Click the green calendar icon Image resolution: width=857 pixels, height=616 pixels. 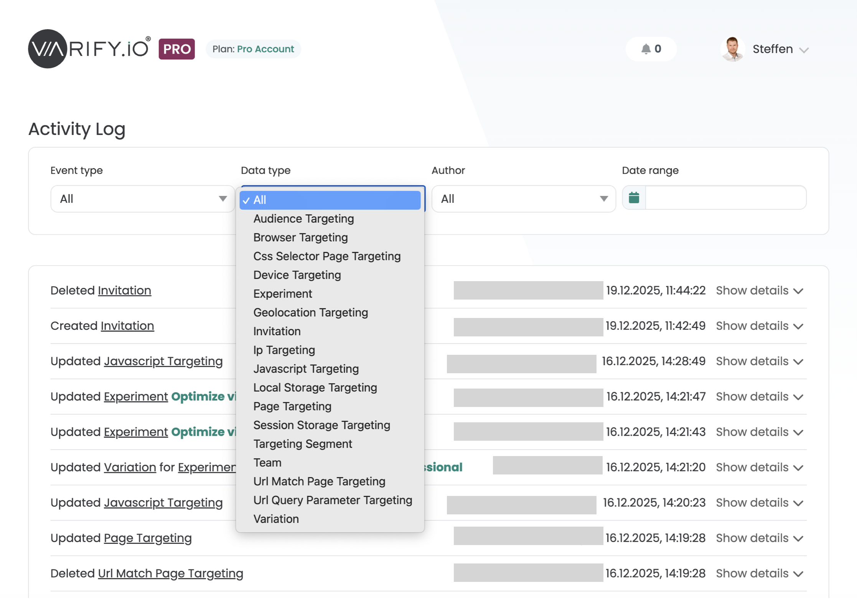(x=634, y=198)
